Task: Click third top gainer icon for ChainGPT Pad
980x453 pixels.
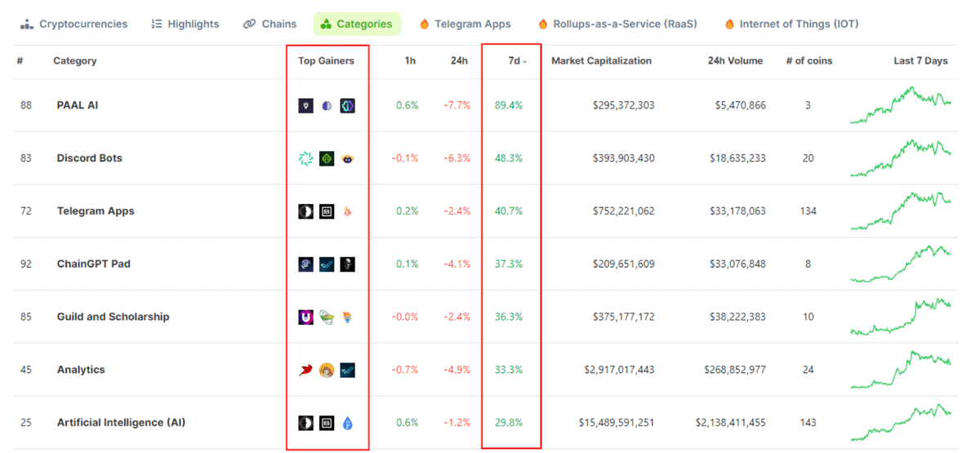Action: tap(347, 264)
